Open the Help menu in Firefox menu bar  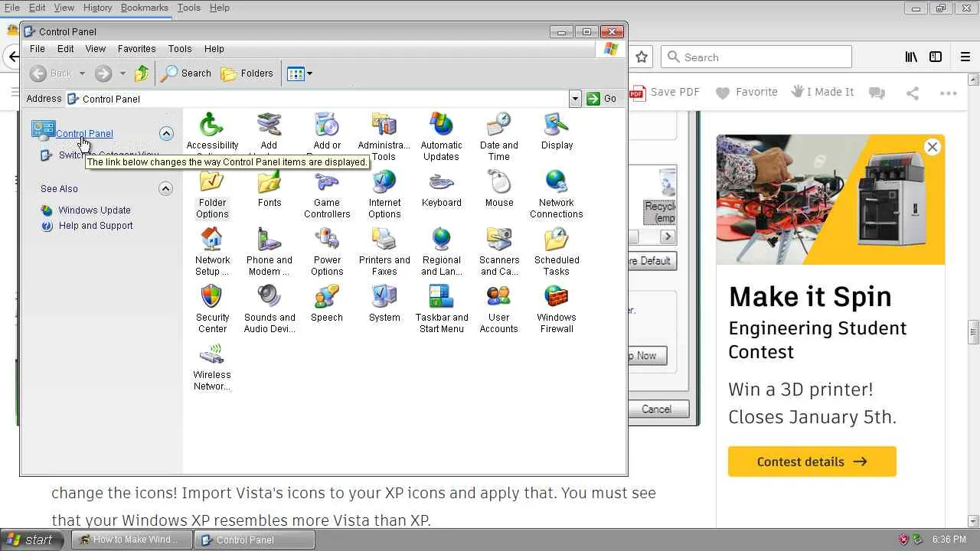pyautogui.click(x=219, y=8)
